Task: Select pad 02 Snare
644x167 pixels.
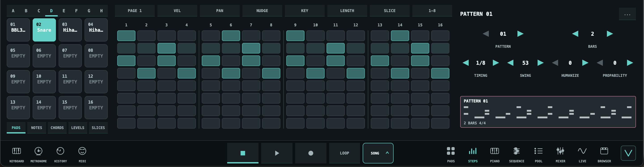Action: click(x=44, y=30)
